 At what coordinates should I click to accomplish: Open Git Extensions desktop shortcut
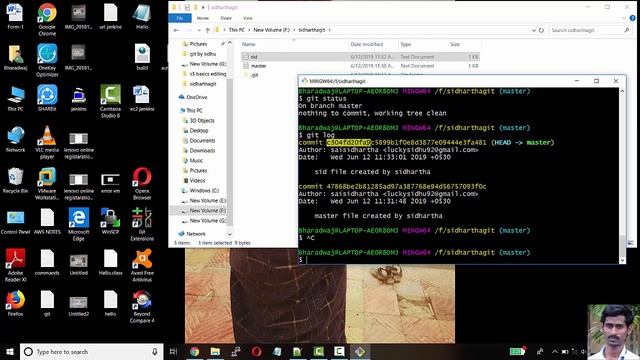(x=142, y=224)
